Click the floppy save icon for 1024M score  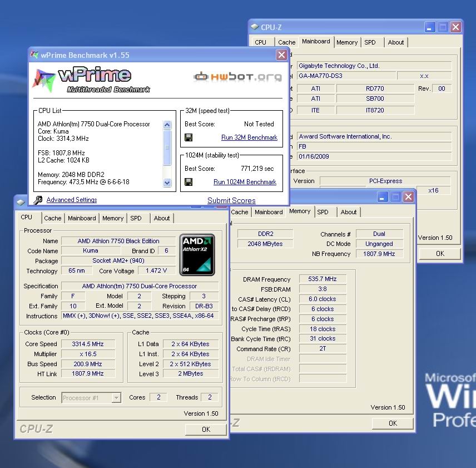point(189,182)
